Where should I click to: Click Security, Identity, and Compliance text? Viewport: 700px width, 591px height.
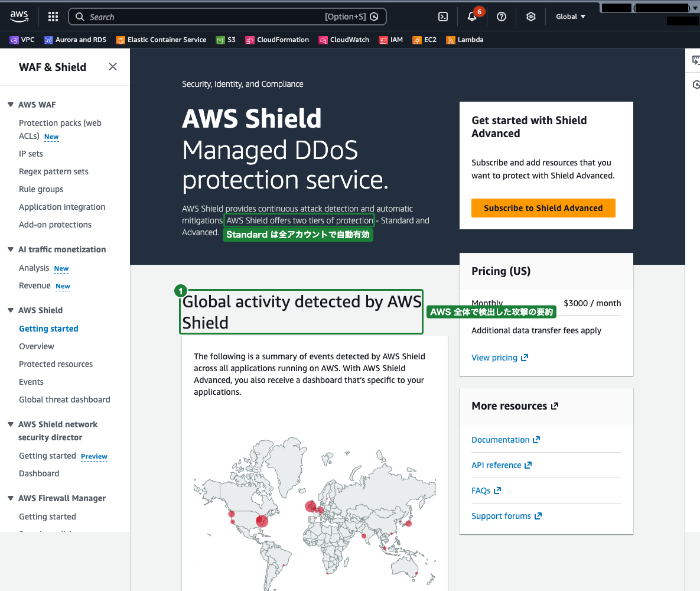[242, 84]
